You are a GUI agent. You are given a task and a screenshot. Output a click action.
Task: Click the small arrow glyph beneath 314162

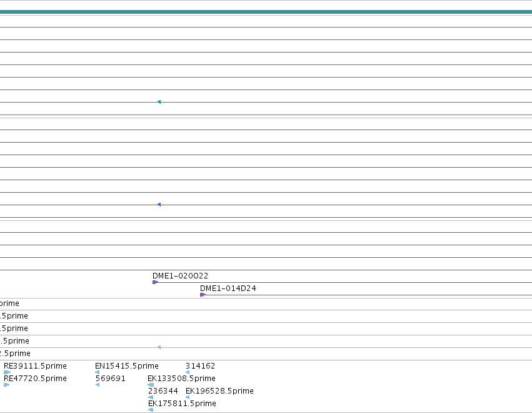[188, 372]
